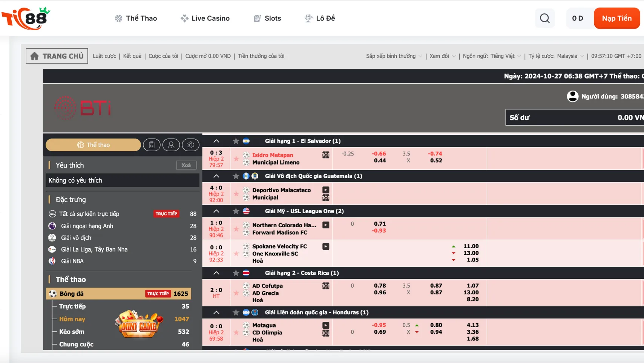
Task: Favorite the Northern Colorado match star
Action: (236, 229)
